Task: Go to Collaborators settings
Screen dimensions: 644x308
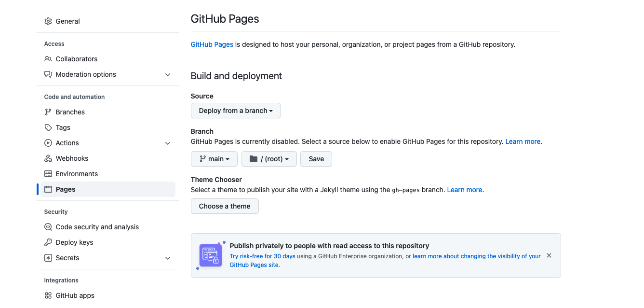Action: click(x=108, y=59)
